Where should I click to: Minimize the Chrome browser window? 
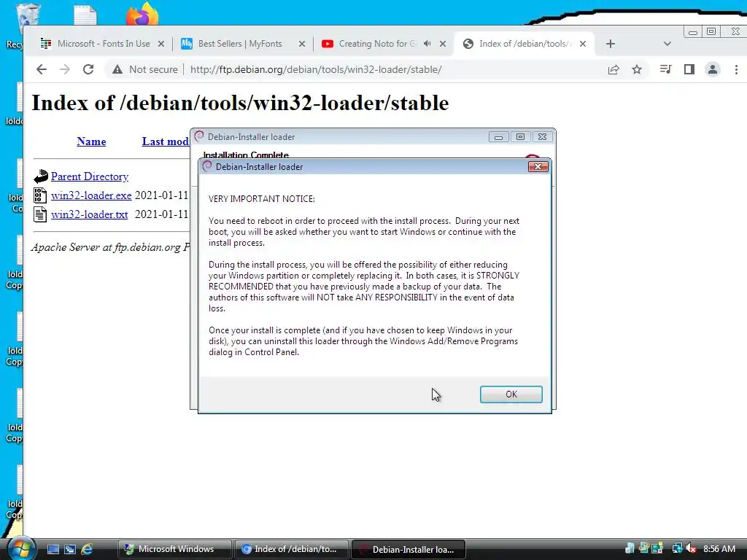pos(693,32)
